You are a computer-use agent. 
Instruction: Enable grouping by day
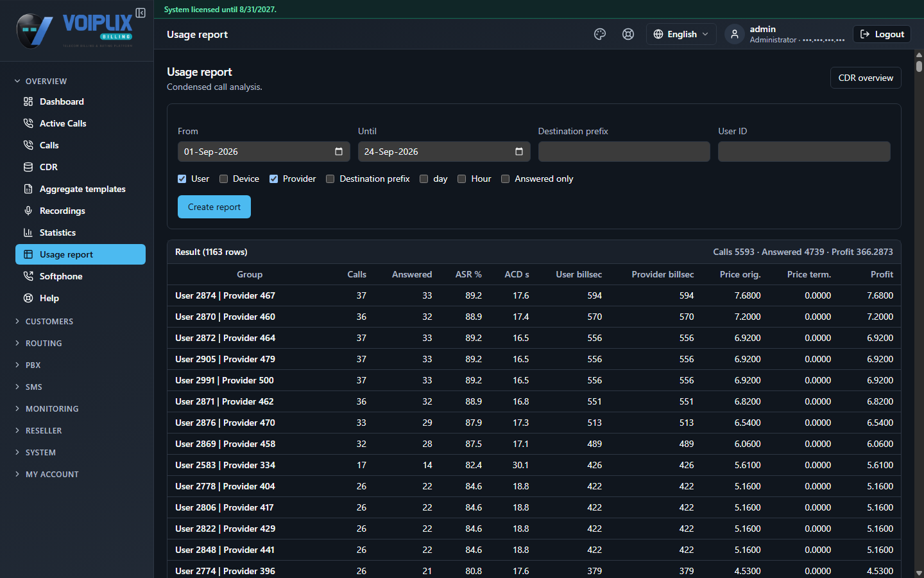(x=424, y=179)
